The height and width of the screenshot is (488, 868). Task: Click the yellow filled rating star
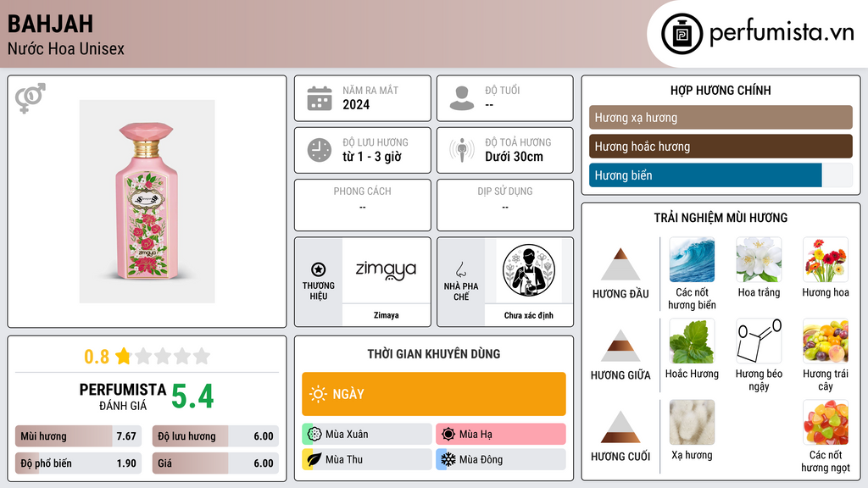coord(123,356)
